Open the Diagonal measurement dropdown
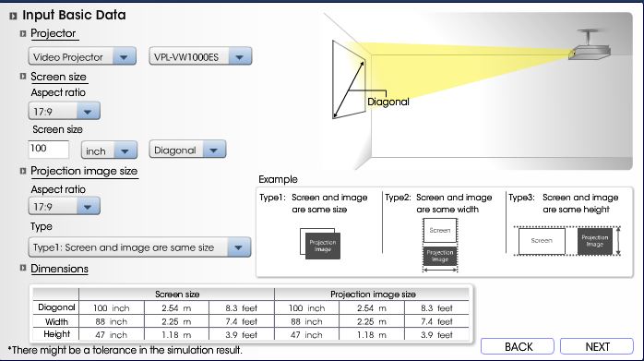This screenshot has height=361, width=644. (187, 150)
